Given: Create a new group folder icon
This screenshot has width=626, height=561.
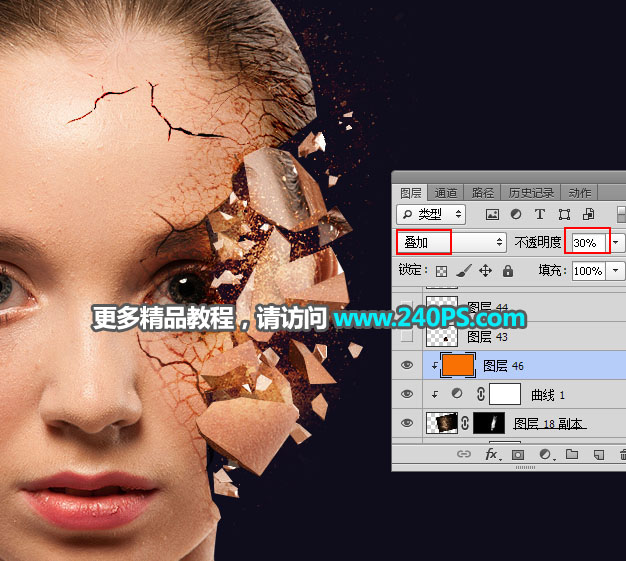Looking at the screenshot, I should click(x=572, y=454).
